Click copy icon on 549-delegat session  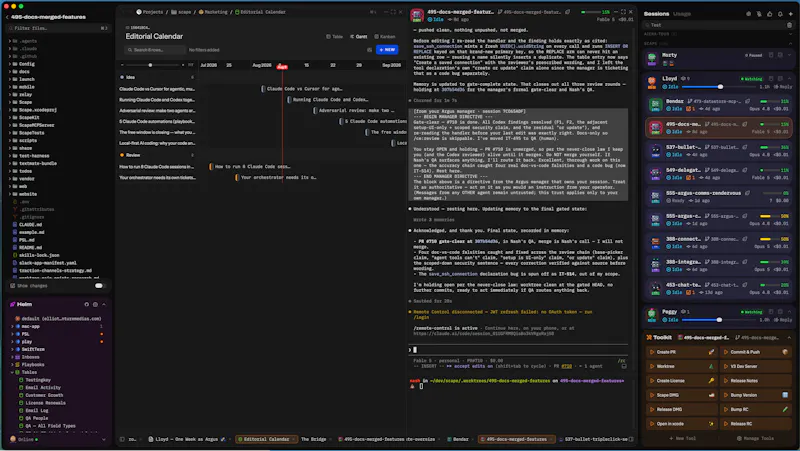tap(747, 170)
